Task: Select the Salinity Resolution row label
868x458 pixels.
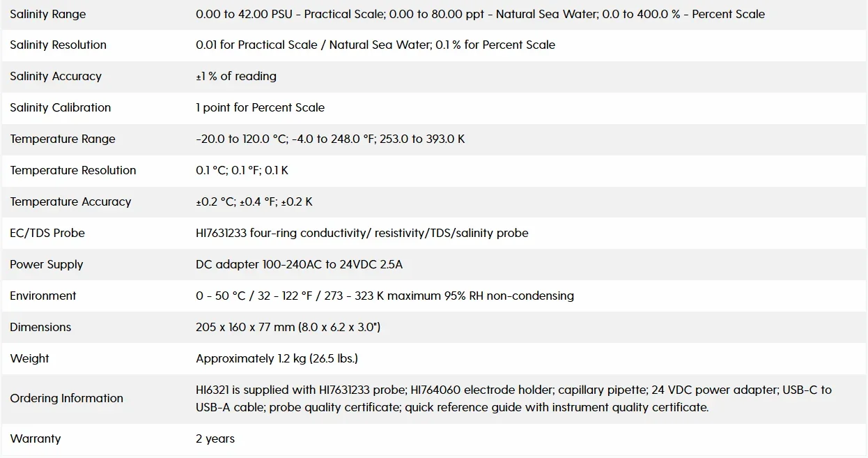Action: [59, 45]
